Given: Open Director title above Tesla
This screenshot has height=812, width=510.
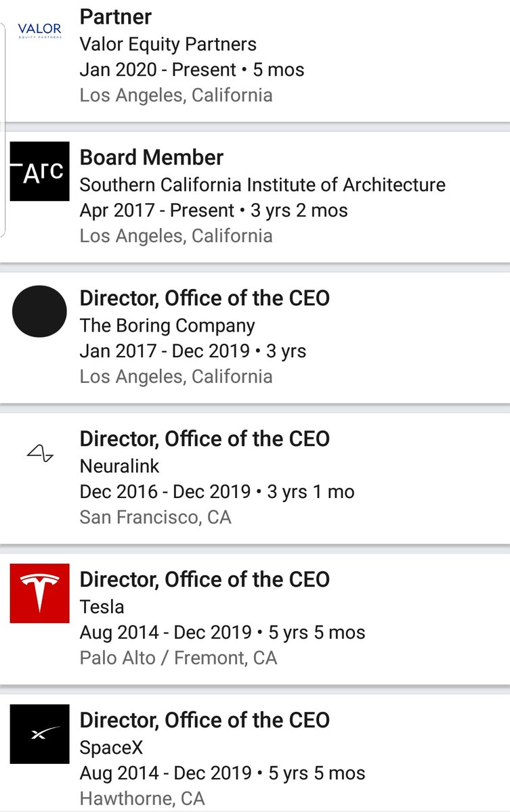Looking at the screenshot, I should (205, 579).
